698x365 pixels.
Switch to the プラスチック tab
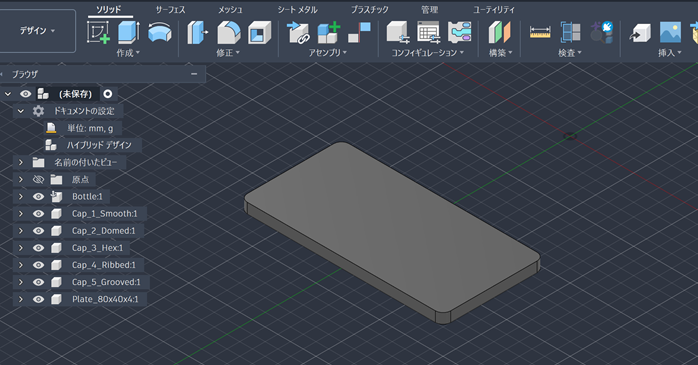click(x=369, y=9)
